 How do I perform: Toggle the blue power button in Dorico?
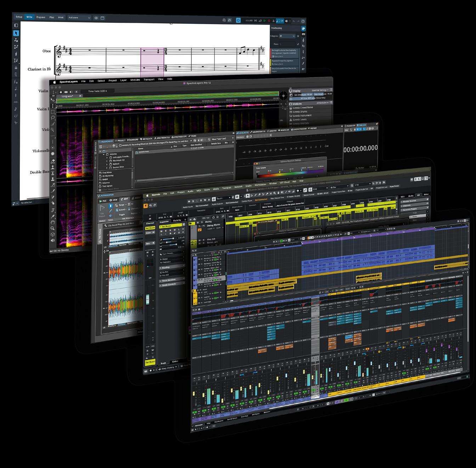(x=238, y=20)
